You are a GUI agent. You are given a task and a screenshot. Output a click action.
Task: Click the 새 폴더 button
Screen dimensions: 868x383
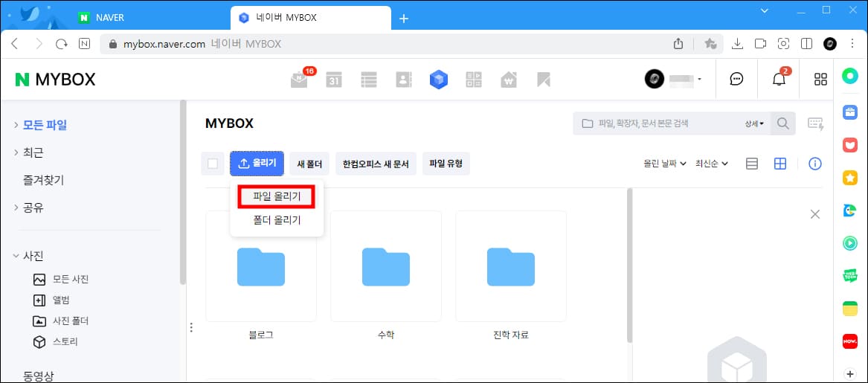click(309, 164)
